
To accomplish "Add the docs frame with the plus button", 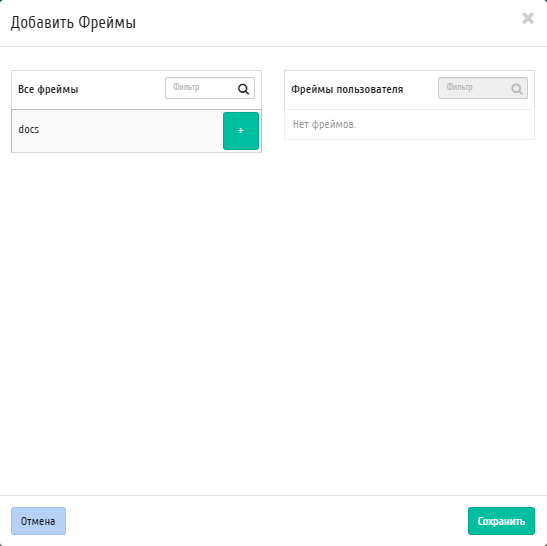I will 241,131.
